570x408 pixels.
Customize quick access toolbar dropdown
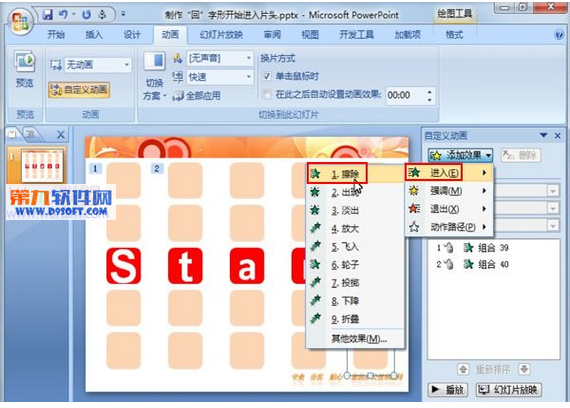123,15
